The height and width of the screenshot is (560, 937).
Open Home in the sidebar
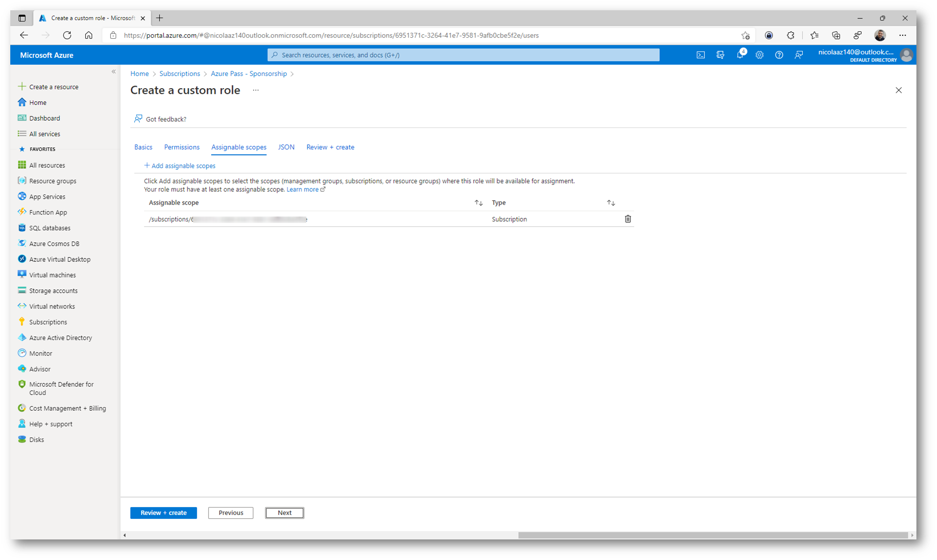pyautogui.click(x=32, y=102)
